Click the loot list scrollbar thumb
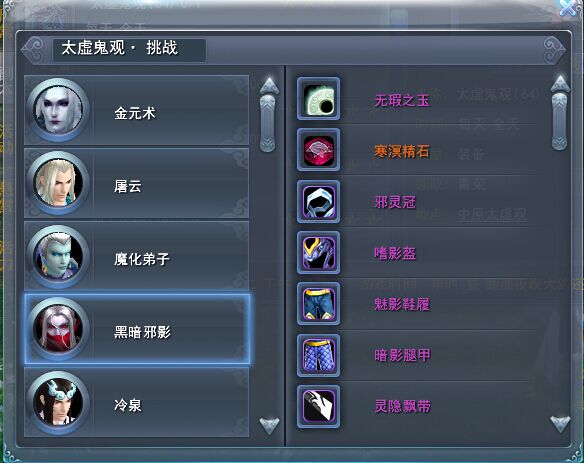Viewport: 584px width, 463px height. 559,121
